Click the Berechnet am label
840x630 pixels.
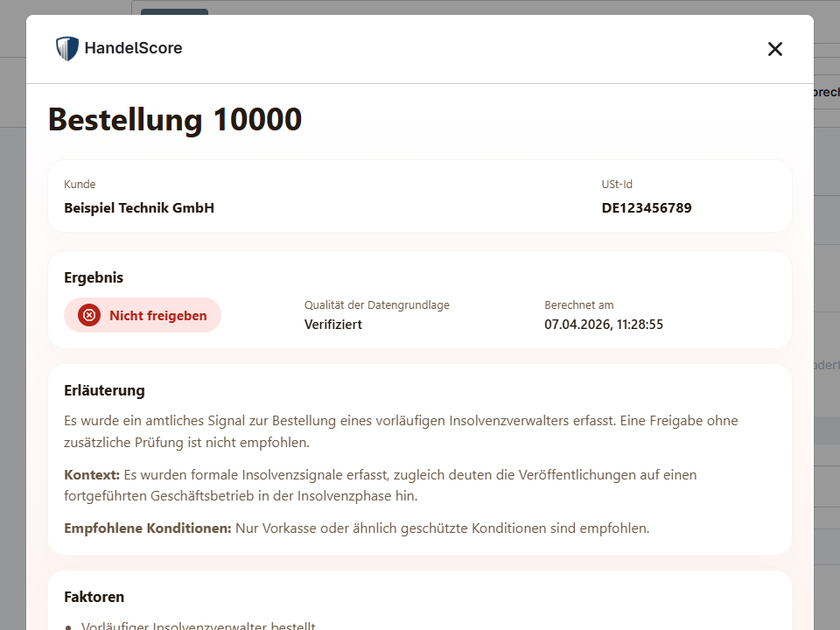pos(579,304)
